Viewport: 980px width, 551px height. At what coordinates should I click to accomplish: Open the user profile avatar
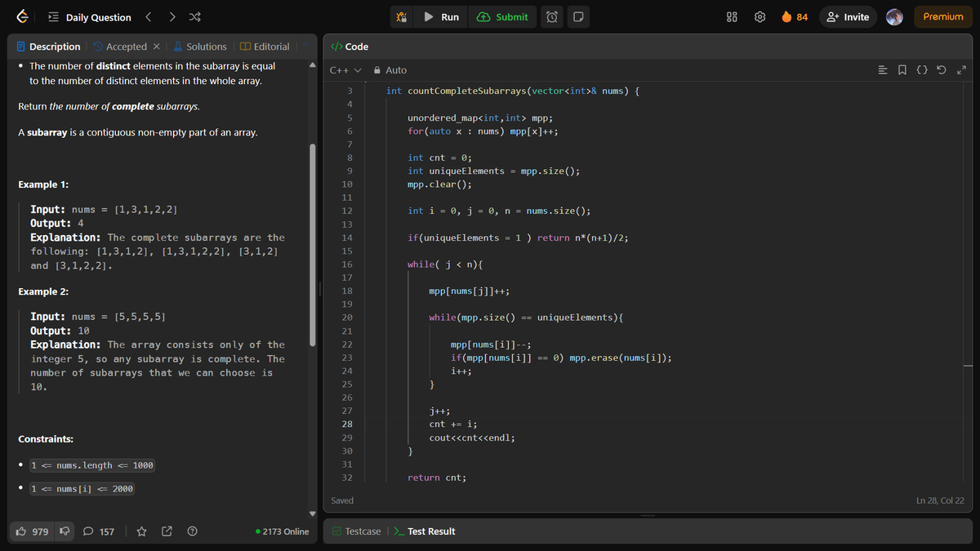[896, 17]
